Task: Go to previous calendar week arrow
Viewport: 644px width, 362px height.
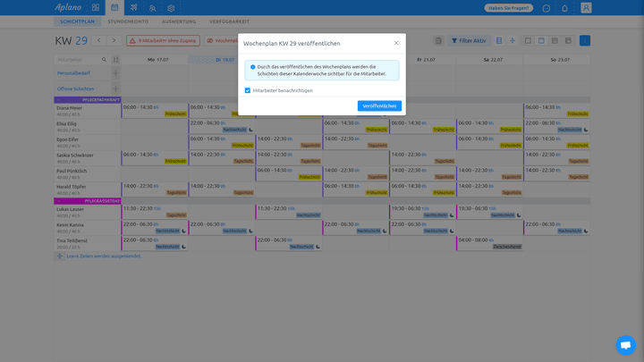Action: pyautogui.click(x=98, y=40)
